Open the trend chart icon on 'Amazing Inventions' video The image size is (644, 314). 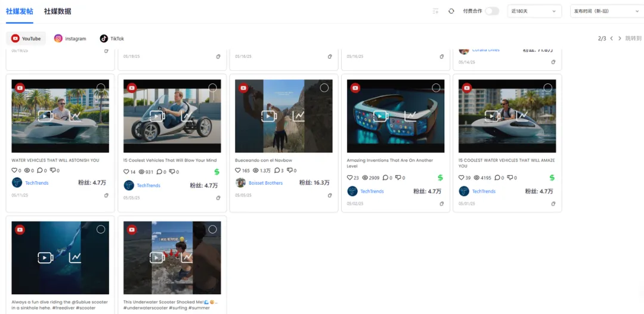coord(410,116)
